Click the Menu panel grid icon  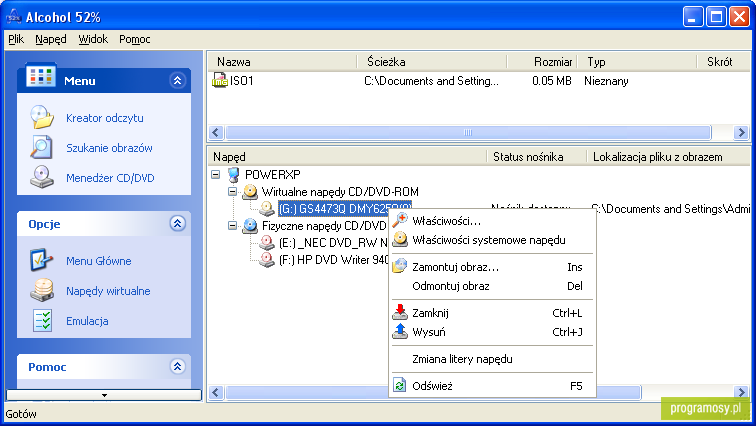coord(41,76)
